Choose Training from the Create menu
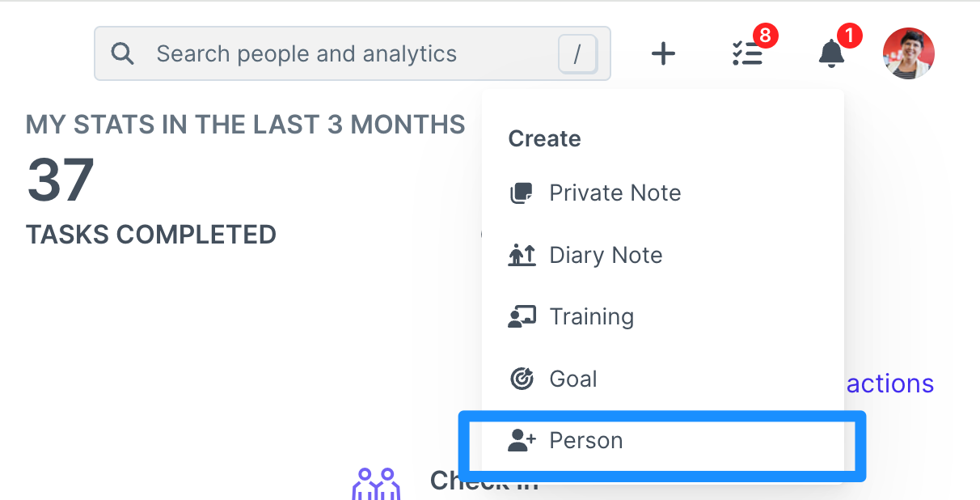This screenshot has width=980, height=500. pos(592,316)
